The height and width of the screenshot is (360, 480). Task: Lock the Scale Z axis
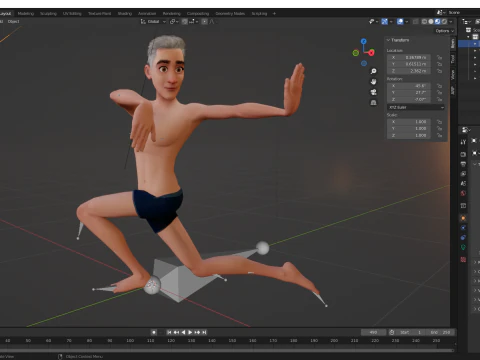coord(439,135)
